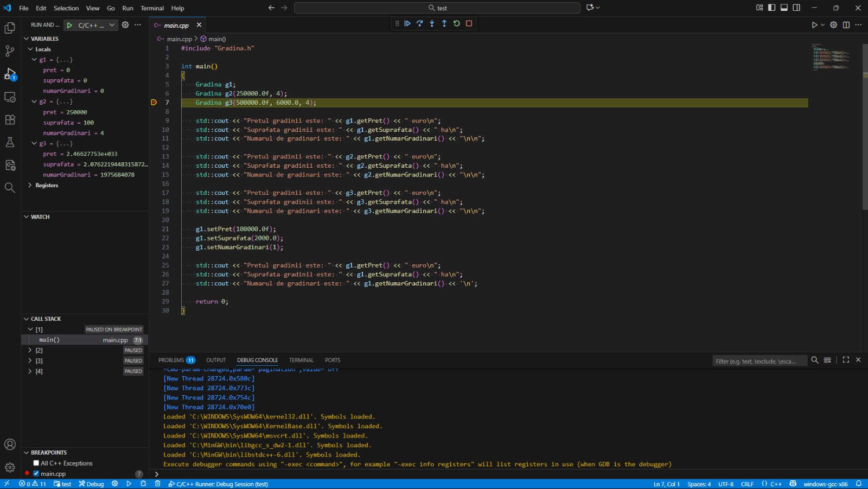Viewport: 868px width, 489px height.
Task: Select main() frame in call stack
Action: coord(49,340)
